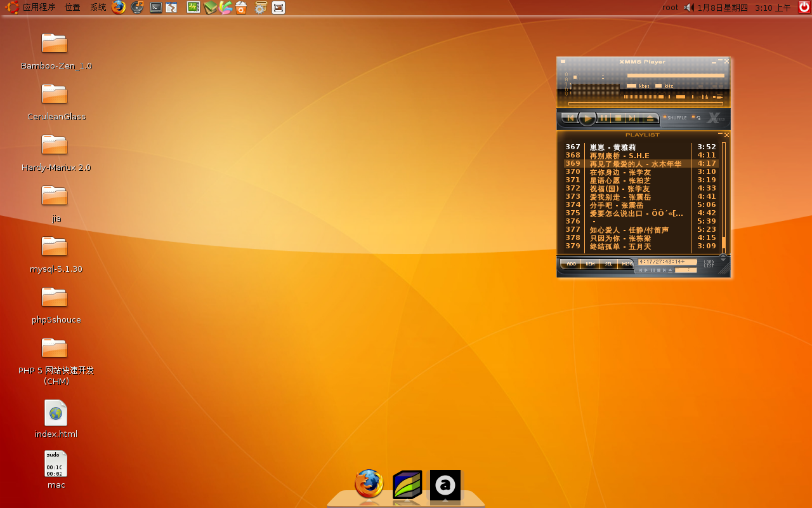
Task: Open the terminal from the top panel
Action: click(155, 8)
